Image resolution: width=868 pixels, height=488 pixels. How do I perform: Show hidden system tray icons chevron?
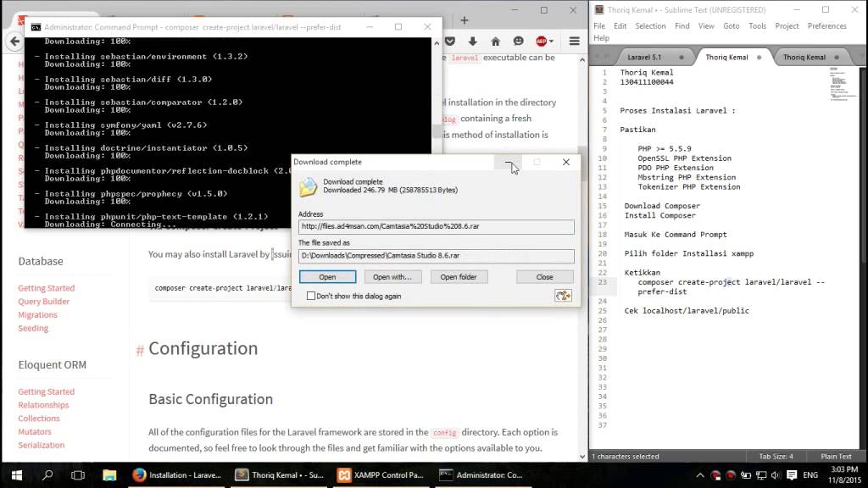700,475
